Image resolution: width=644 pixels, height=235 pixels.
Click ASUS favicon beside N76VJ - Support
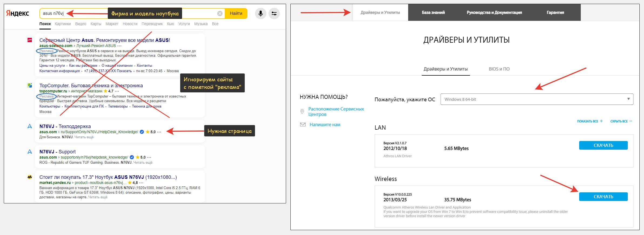30,152
